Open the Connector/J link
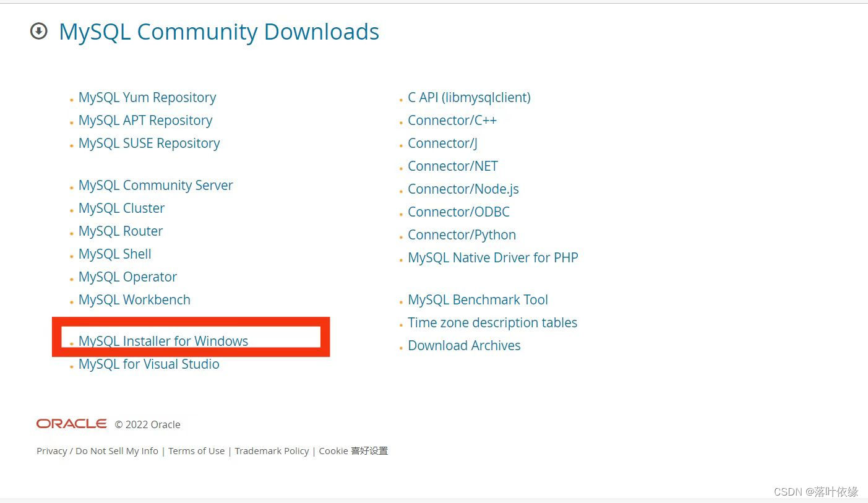Image resolution: width=868 pixels, height=503 pixels. point(443,144)
